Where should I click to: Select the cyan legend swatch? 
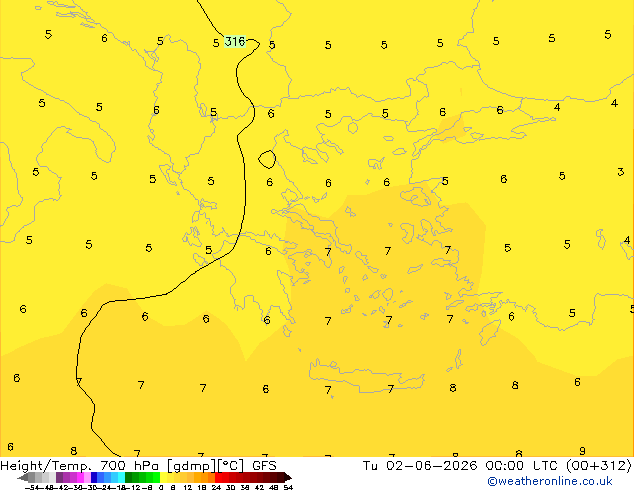[x=121, y=477]
